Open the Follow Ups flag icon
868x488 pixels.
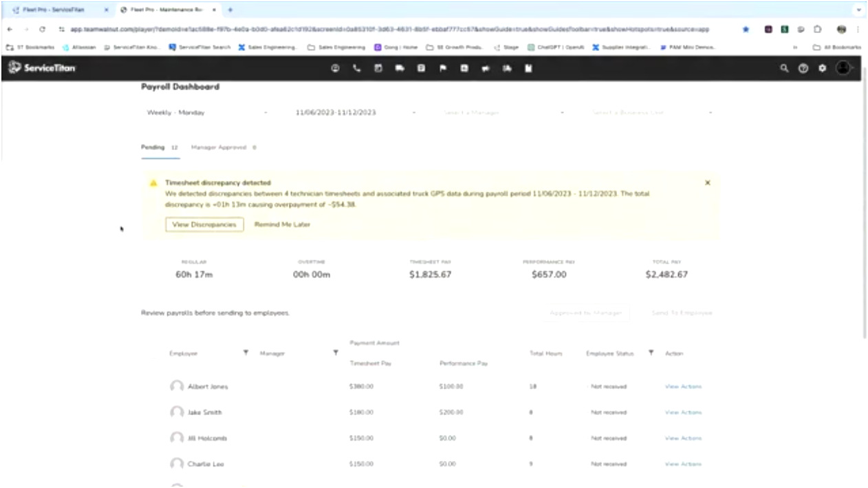pos(443,68)
